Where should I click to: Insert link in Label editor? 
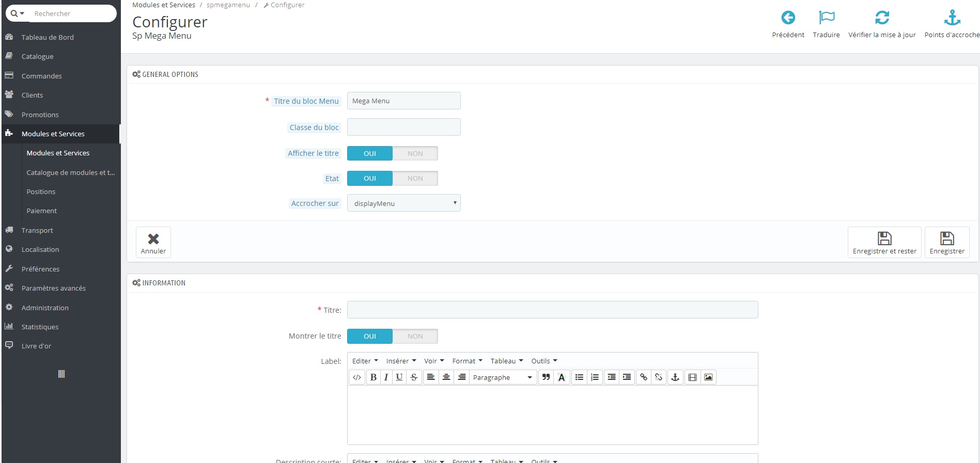[644, 377]
